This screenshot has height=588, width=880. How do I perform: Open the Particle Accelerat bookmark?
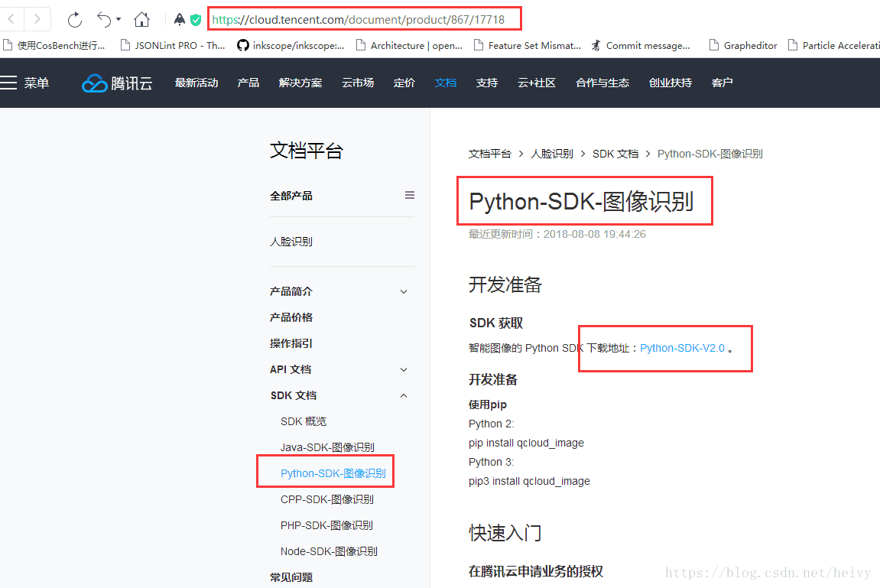(833, 45)
